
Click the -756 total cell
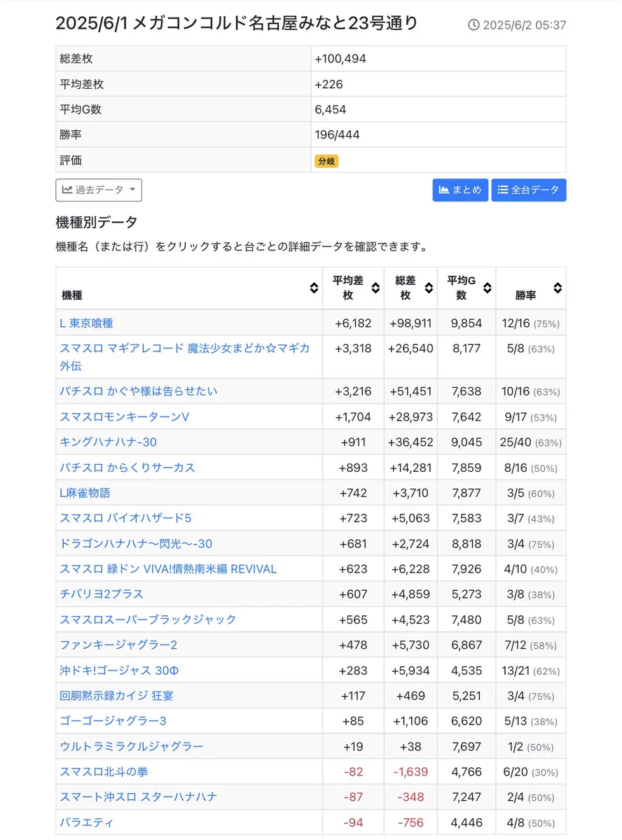411,822
